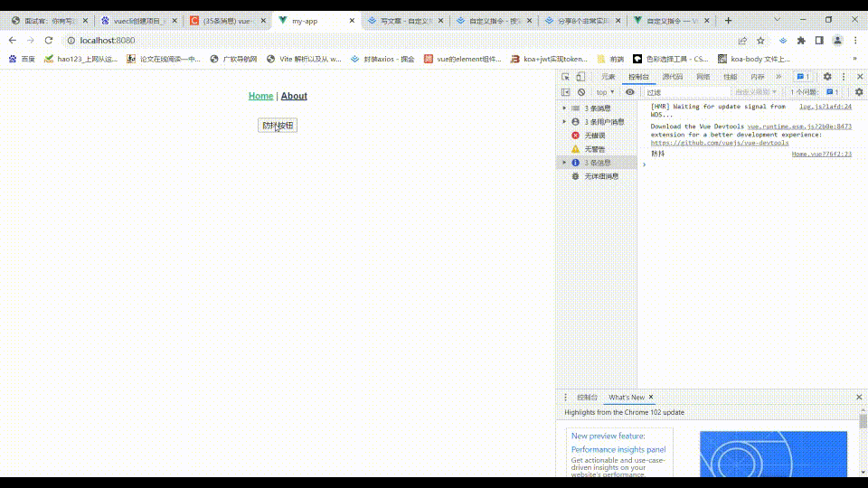Click the '1 个问题' issues indicator

815,92
